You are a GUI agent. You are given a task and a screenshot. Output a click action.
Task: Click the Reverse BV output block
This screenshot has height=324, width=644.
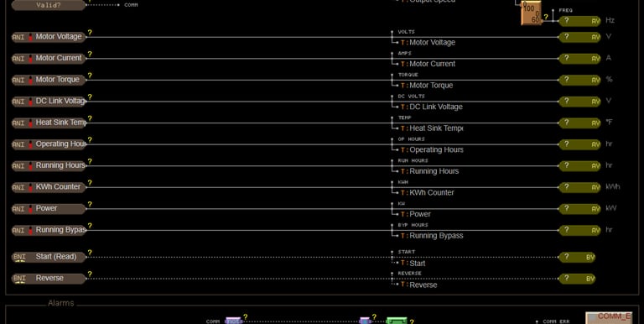[577, 279]
